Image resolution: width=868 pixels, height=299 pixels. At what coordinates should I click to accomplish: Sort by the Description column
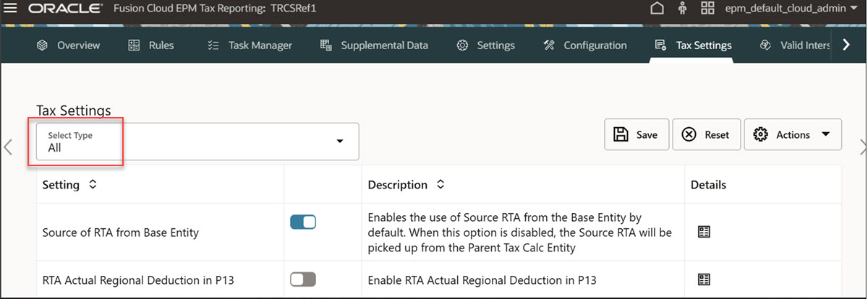pos(440,185)
